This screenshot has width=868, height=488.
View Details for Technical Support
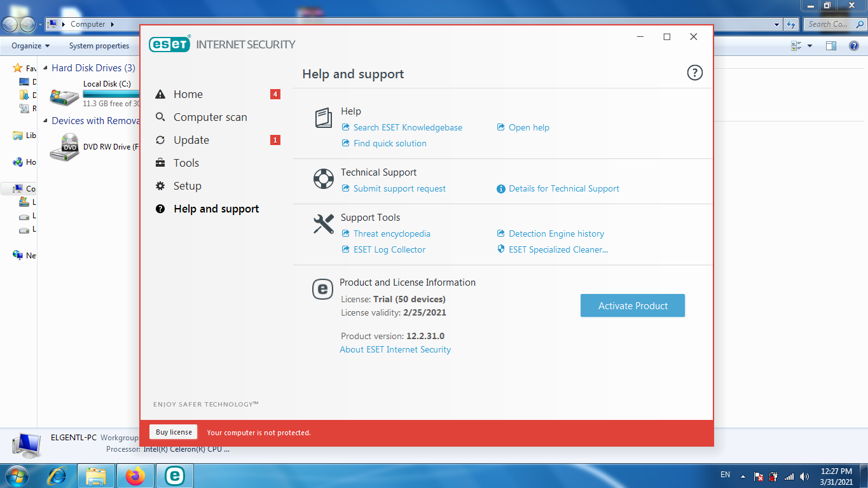tap(564, 188)
